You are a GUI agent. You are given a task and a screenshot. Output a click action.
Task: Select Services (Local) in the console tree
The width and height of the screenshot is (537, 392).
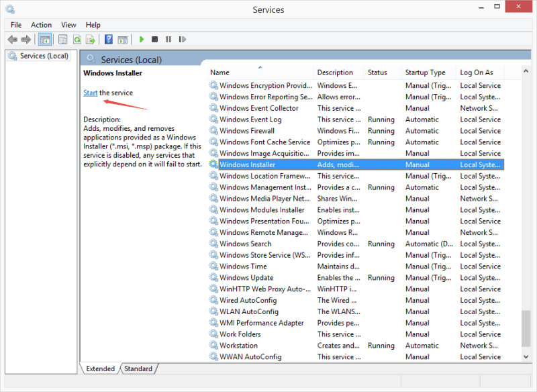(x=40, y=56)
